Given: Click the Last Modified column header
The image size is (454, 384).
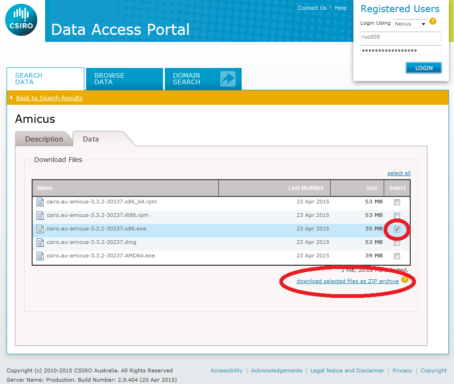Looking at the screenshot, I should 274,188.
